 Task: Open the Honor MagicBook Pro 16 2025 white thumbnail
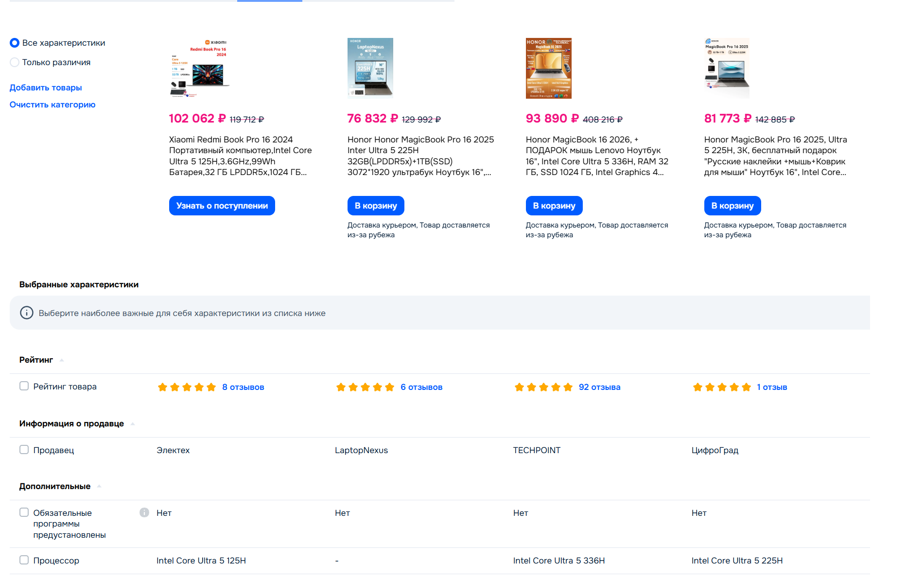tap(727, 68)
